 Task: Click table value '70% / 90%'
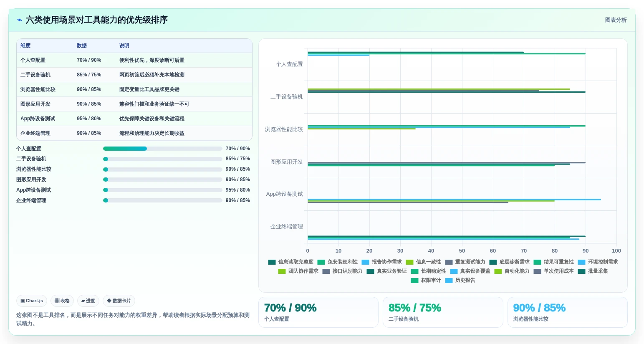click(x=89, y=60)
